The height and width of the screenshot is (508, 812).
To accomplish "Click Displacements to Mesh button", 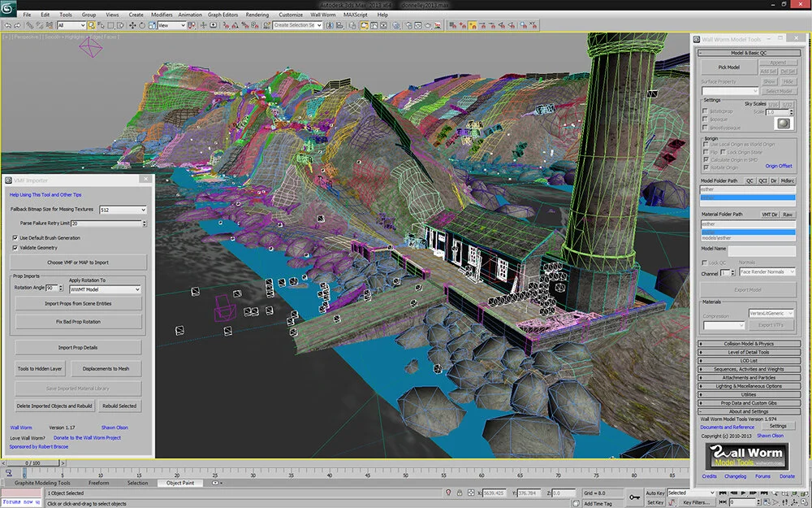I will click(x=106, y=368).
